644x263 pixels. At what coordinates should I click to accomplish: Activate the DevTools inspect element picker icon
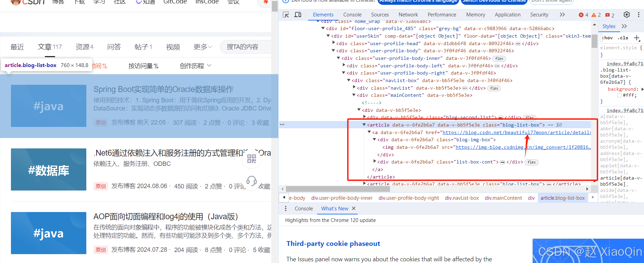coord(286,15)
